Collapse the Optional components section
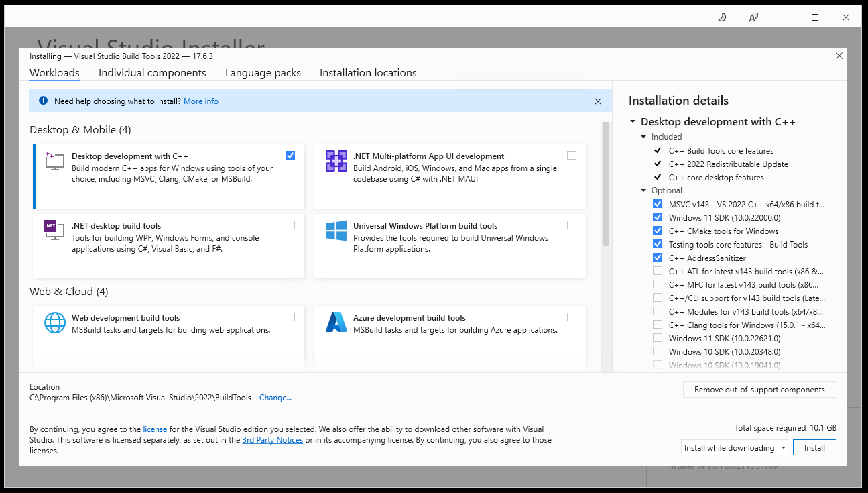 [x=645, y=190]
